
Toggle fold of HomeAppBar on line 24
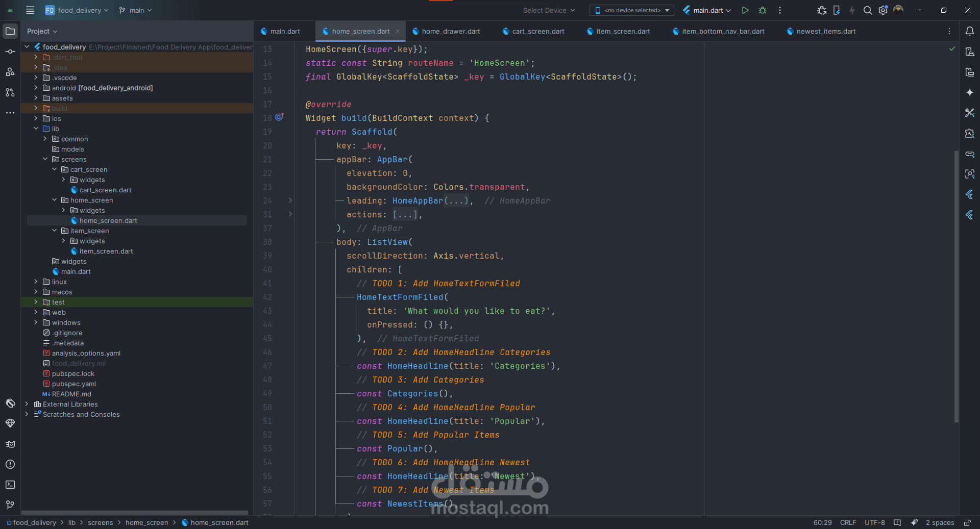pos(290,200)
